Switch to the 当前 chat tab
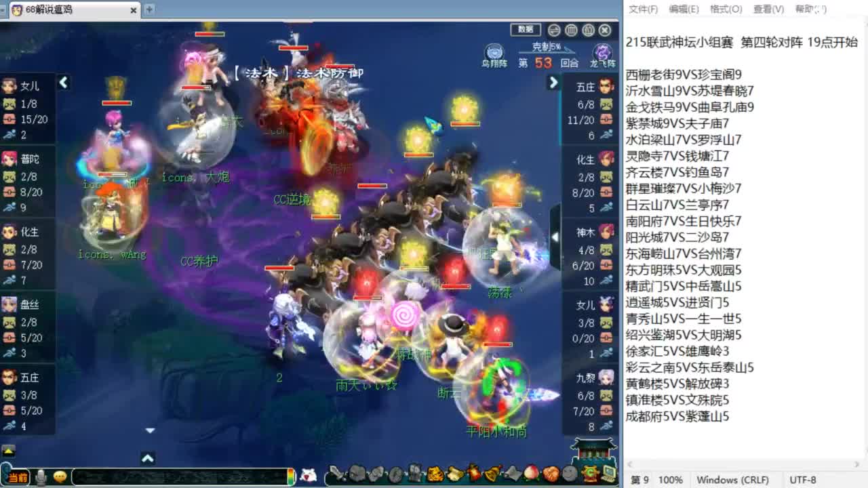Viewport: 868px width, 488px height. click(17, 476)
